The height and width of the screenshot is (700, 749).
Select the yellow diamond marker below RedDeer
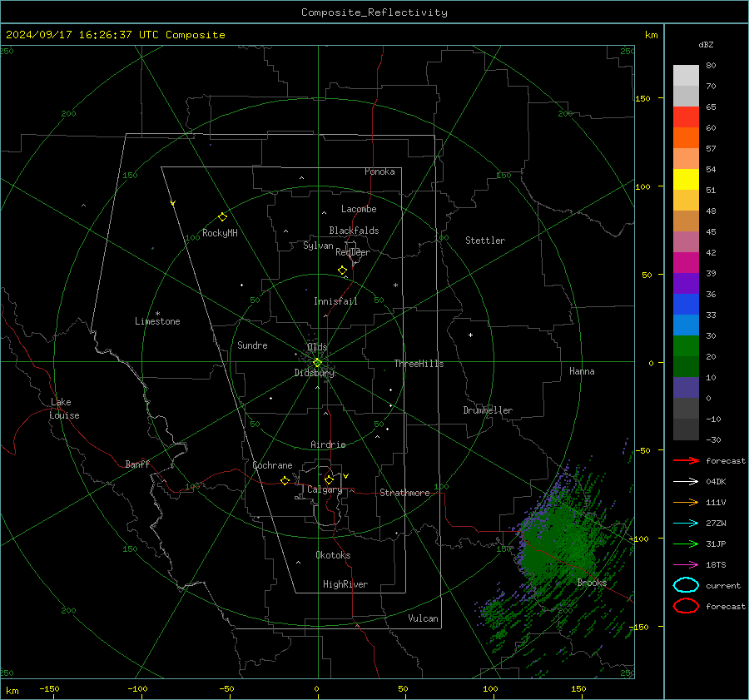pos(342,271)
